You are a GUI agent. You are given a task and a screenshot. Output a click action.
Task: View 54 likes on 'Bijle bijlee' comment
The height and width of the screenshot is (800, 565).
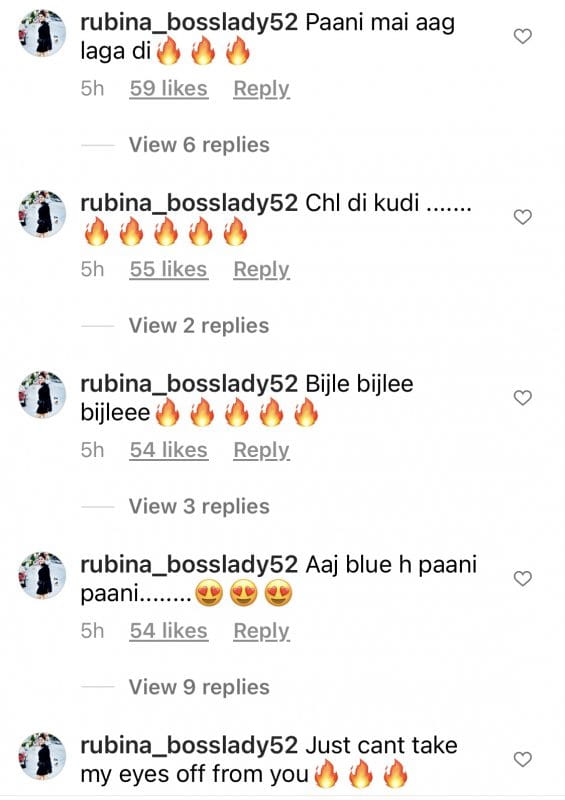[x=168, y=450]
